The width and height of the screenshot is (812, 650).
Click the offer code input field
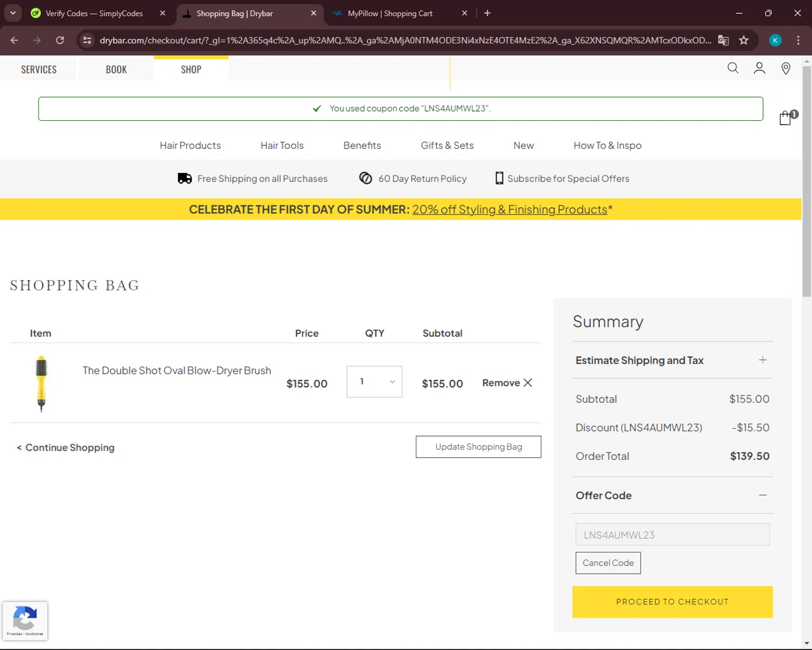pyautogui.click(x=672, y=535)
